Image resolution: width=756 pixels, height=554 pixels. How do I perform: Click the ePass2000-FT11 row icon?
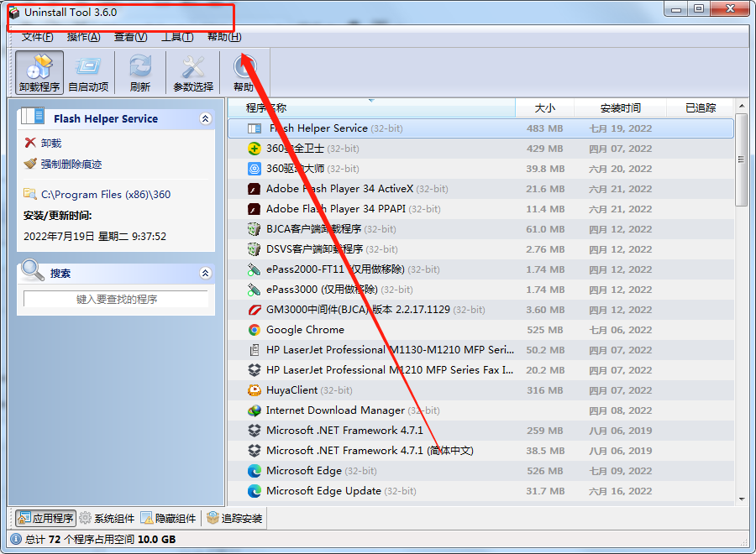click(254, 269)
